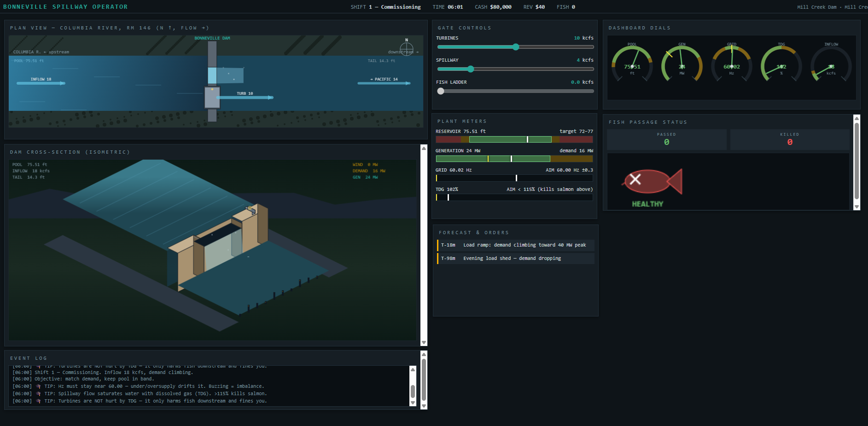Click the Grid Hz meter bar

[x=514, y=178]
